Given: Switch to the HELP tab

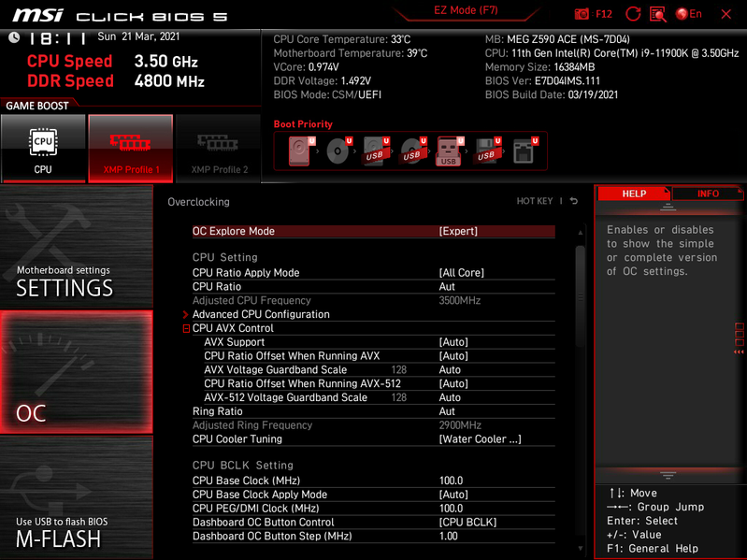Looking at the screenshot, I should pyautogui.click(x=634, y=194).
